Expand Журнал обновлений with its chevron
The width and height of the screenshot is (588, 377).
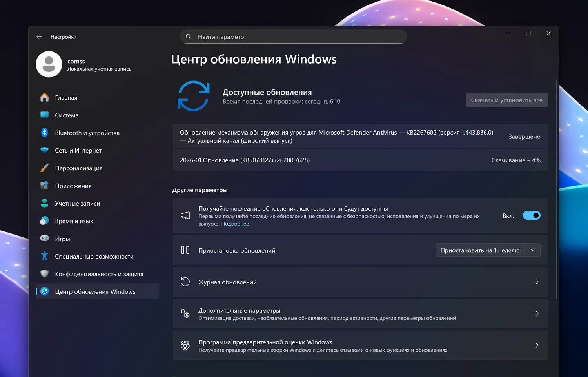537,282
